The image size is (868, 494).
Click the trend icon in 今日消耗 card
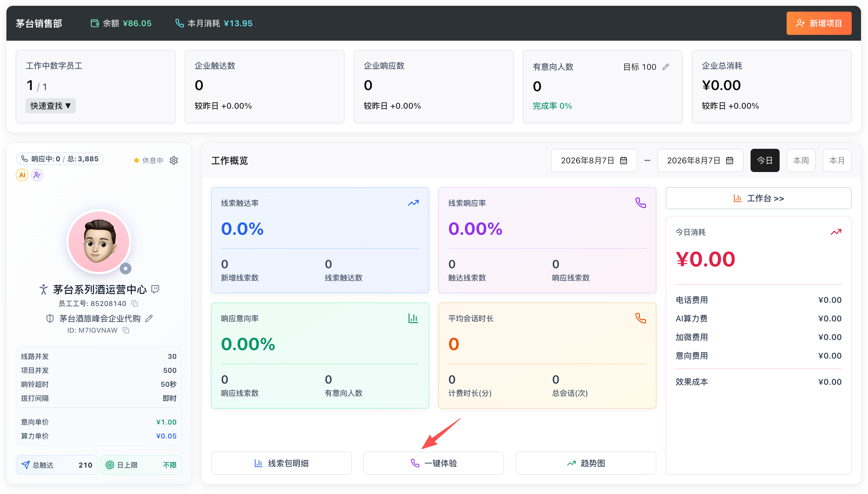(x=836, y=232)
